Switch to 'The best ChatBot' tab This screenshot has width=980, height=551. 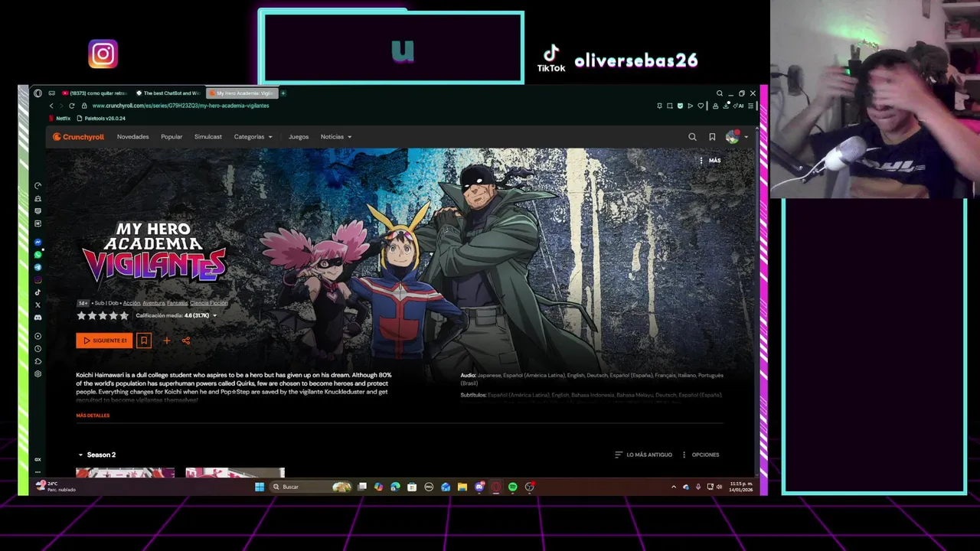pos(168,93)
